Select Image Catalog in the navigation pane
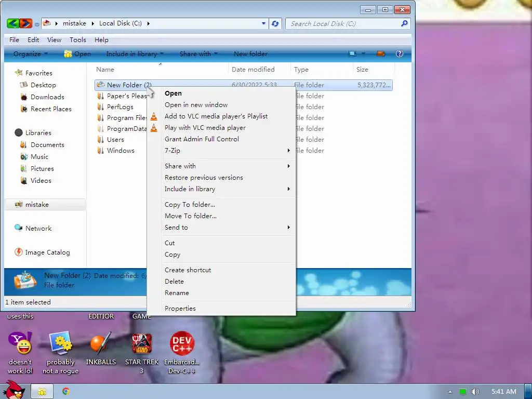The width and height of the screenshot is (532, 399). 47,252
